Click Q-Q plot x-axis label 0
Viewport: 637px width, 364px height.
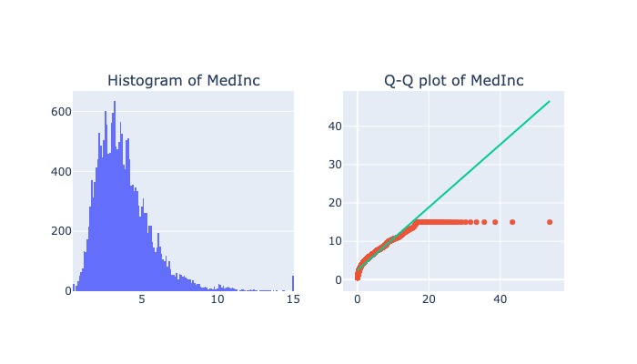tap(358, 299)
